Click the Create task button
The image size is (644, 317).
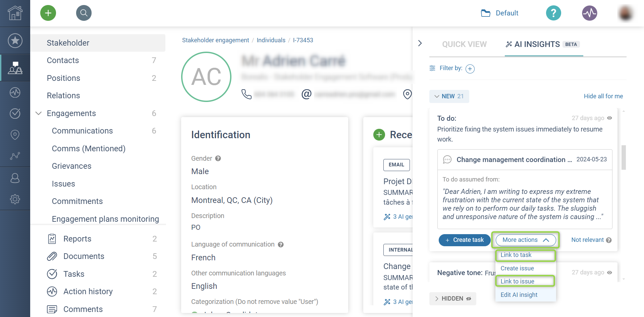pos(465,240)
